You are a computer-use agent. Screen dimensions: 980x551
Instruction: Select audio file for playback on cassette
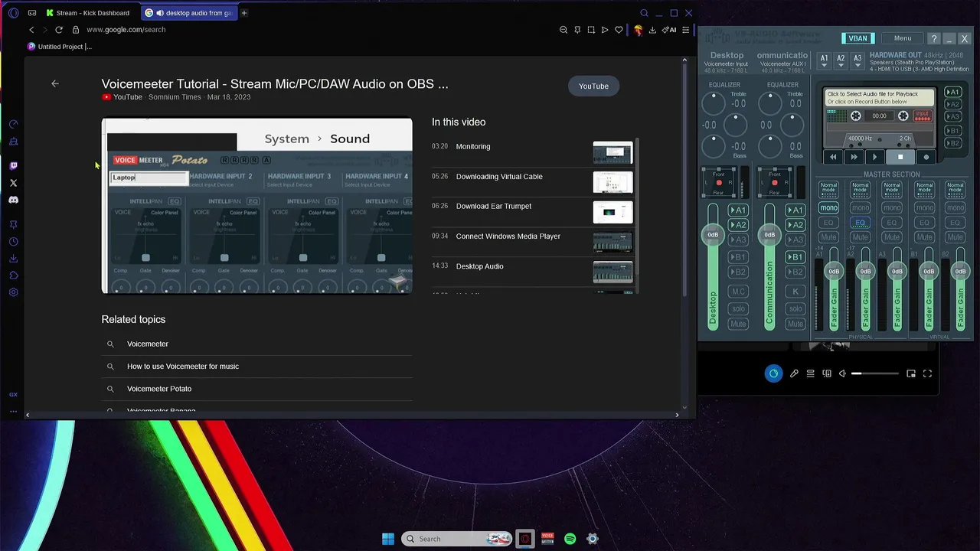pyautogui.click(x=879, y=98)
